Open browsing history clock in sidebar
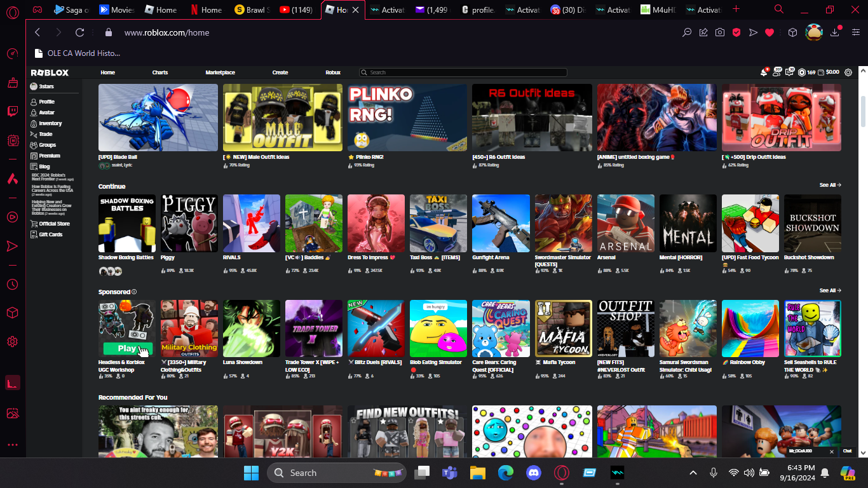Image resolution: width=868 pixels, height=488 pixels. pyautogui.click(x=12, y=284)
